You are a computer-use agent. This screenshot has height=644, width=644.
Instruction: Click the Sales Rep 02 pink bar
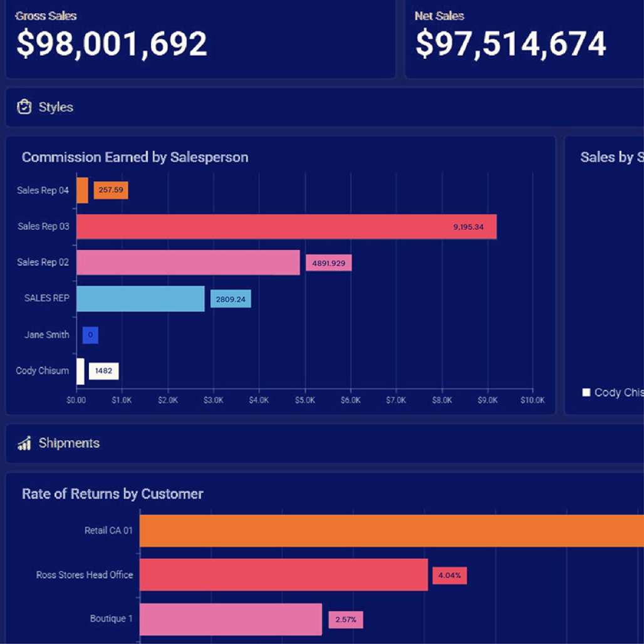click(188, 262)
